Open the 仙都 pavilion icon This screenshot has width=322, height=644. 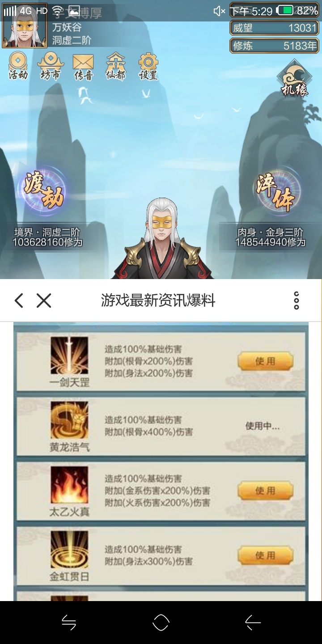[x=116, y=66]
